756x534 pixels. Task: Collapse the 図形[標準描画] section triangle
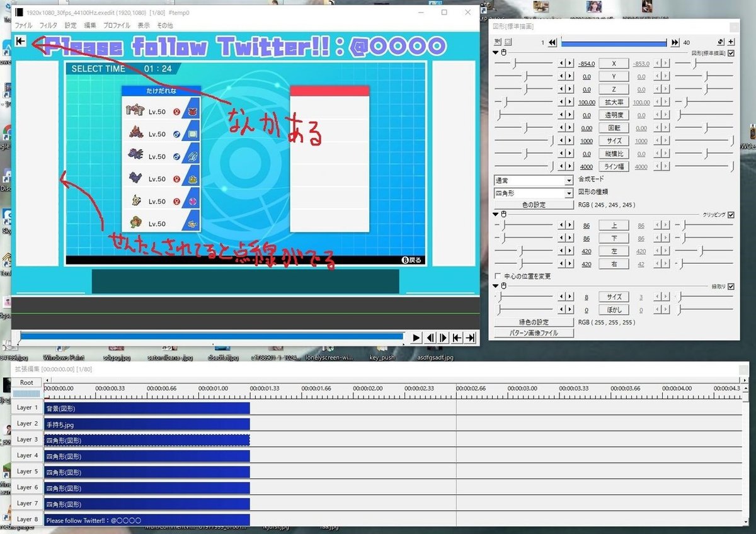click(x=496, y=53)
